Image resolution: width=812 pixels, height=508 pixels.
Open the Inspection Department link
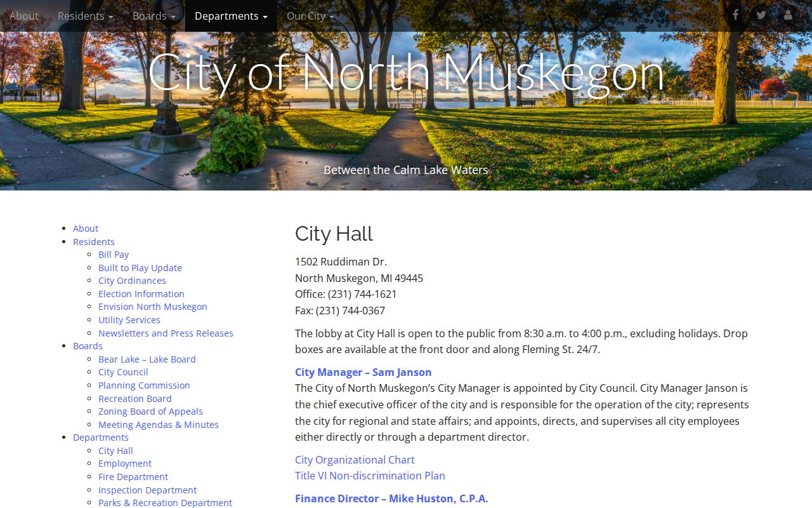pyautogui.click(x=147, y=490)
